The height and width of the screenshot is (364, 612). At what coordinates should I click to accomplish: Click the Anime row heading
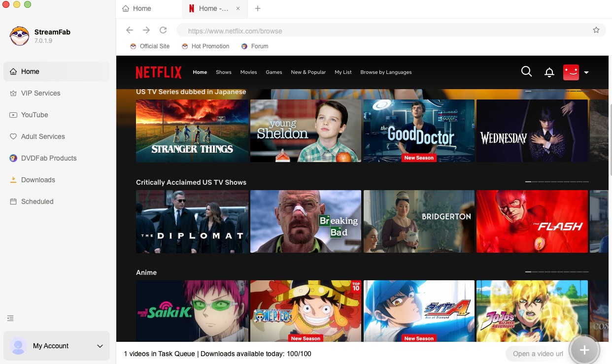(146, 272)
